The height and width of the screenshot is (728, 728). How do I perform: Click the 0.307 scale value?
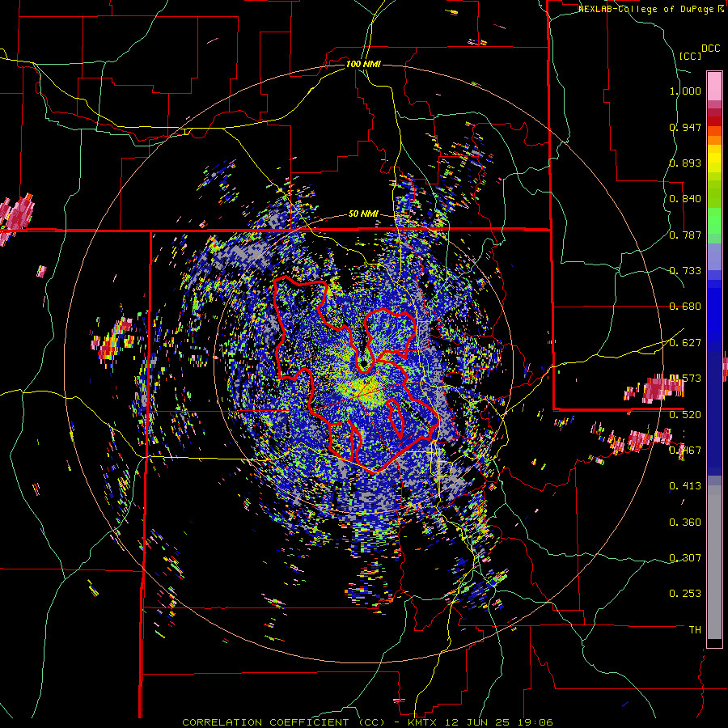point(685,558)
